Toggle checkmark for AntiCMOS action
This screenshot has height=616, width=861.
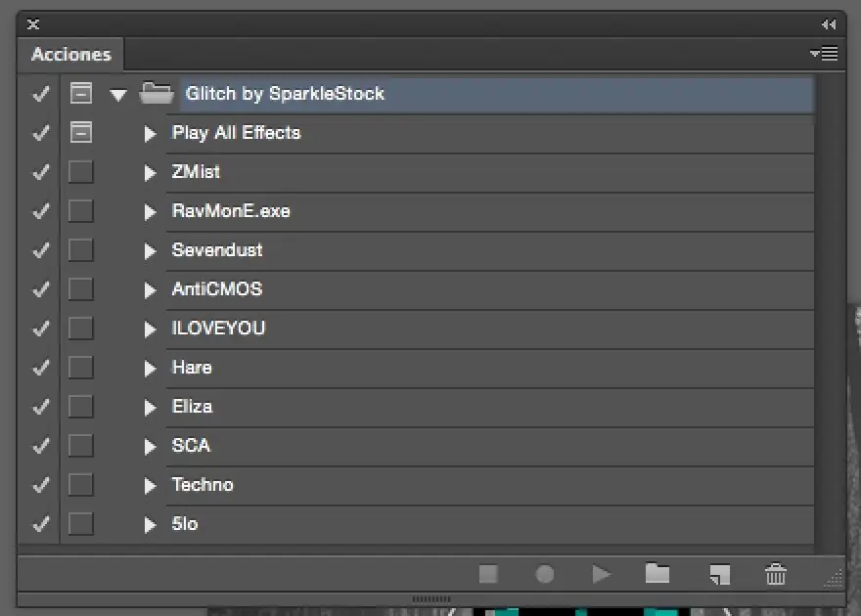(x=41, y=289)
